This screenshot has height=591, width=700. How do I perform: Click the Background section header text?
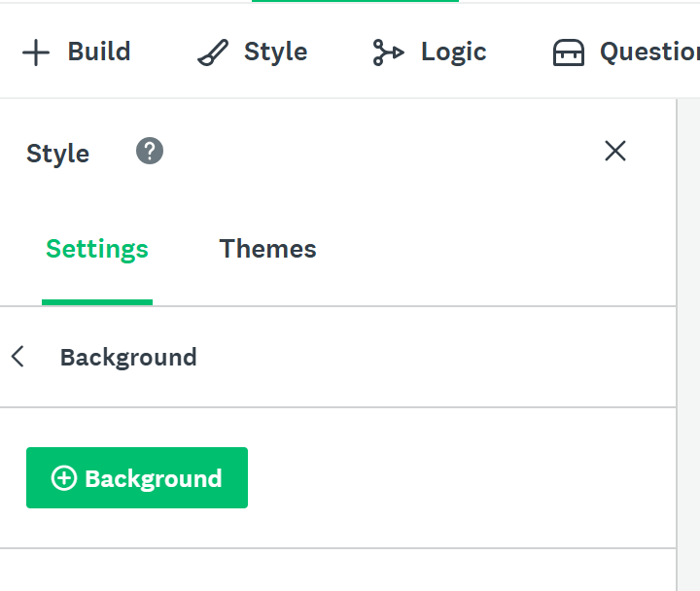click(128, 358)
